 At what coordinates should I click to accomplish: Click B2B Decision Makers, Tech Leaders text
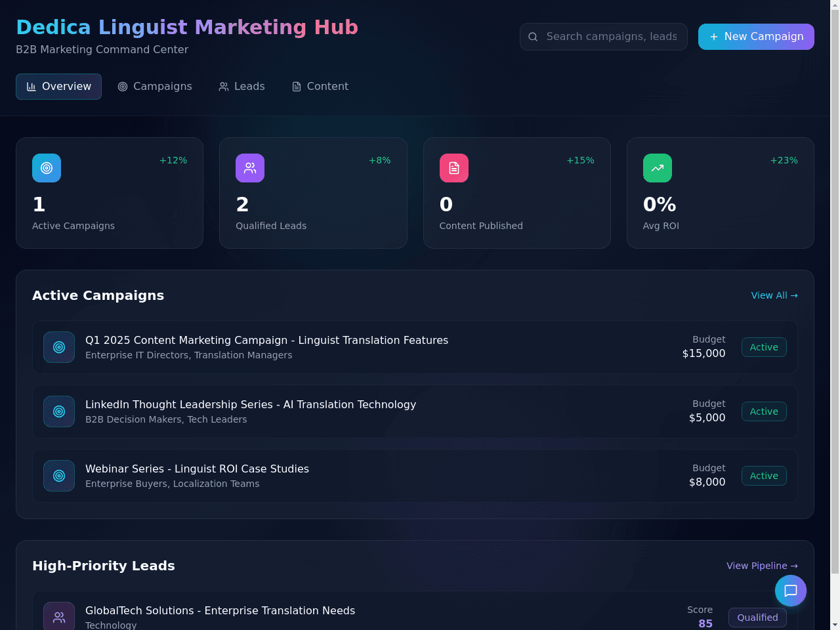(166, 419)
